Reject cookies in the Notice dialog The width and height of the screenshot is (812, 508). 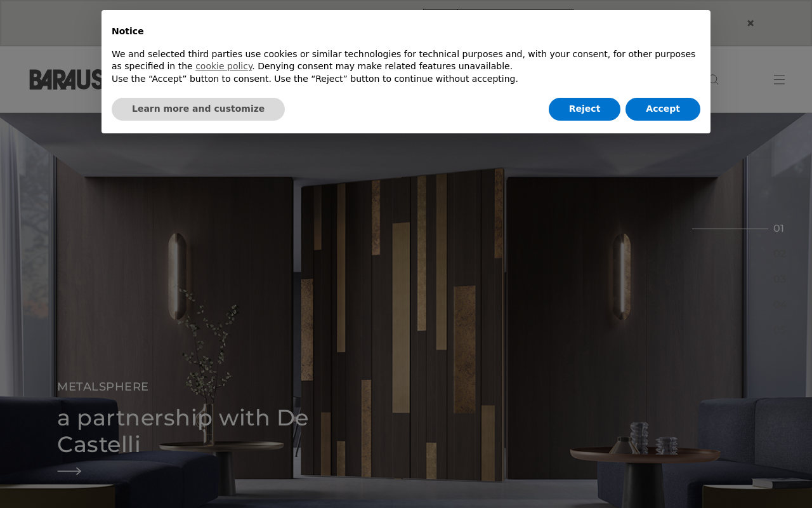pos(584,109)
